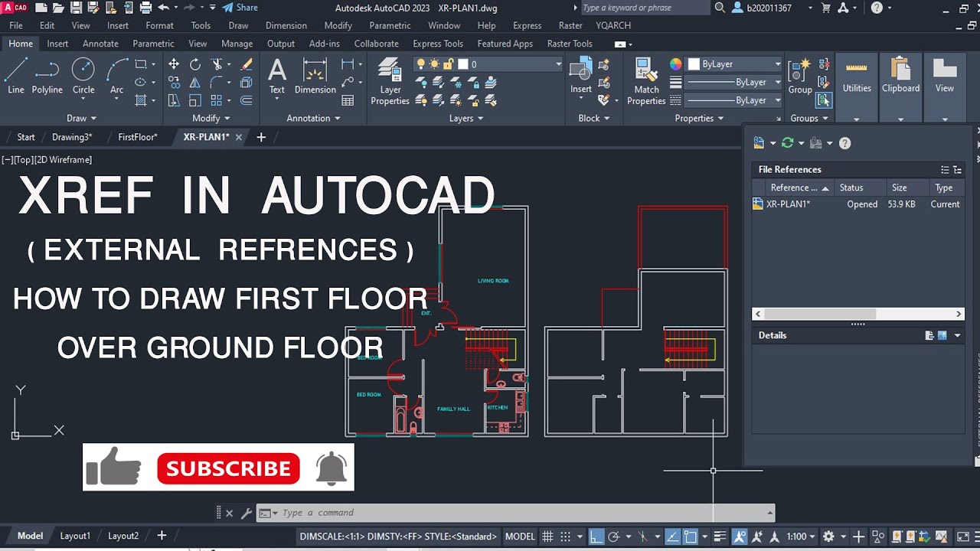
Task: Toggle object snap tracking in status bar
Action: [x=672, y=536]
